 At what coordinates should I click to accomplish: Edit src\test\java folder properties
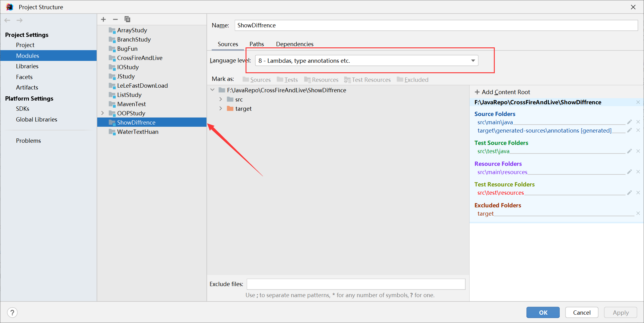630,151
